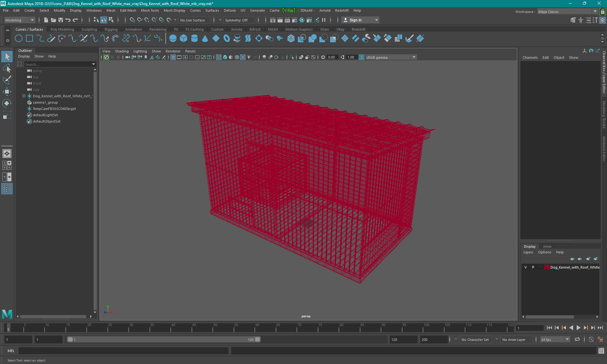Image resolution: width=607 pixels, height=364 pixels.
Task: Activate the Move tool in toolbox
Action: click(7, 92)
